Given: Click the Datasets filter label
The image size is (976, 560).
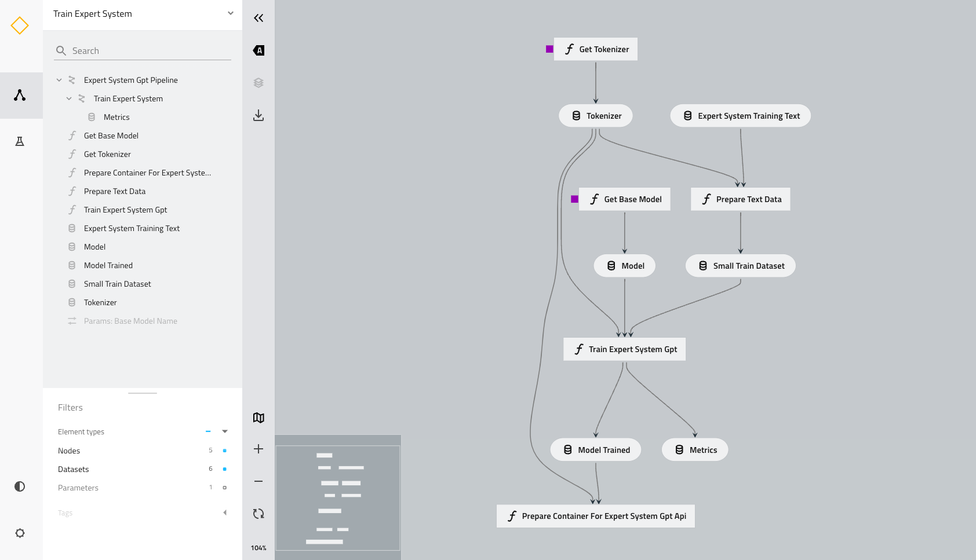Looking at the screenshot, I should point(74,469).
